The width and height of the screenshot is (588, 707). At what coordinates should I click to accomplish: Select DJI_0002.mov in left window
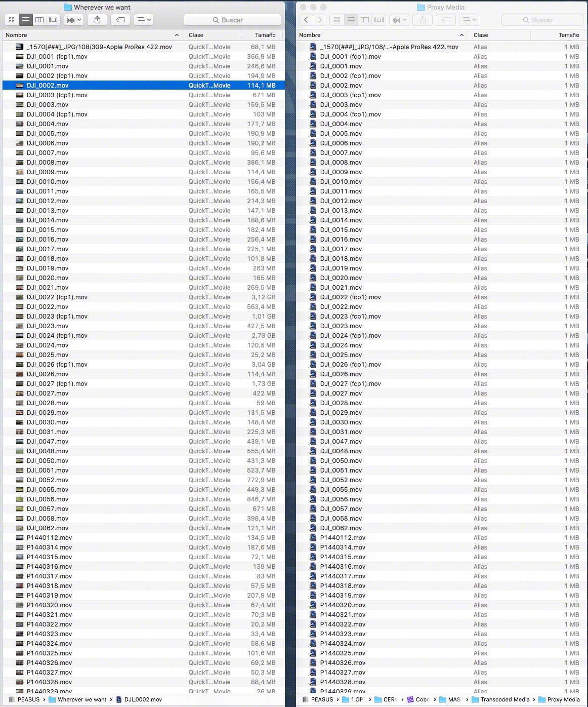(x=144, y=86)
